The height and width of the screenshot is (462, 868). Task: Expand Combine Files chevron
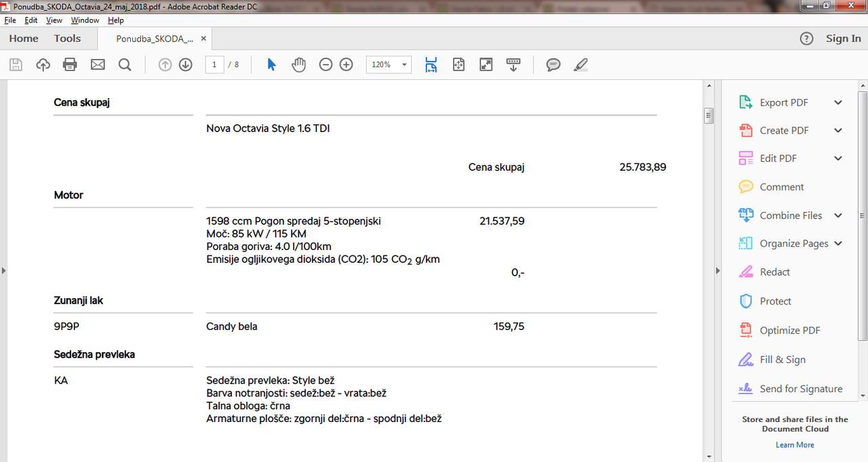point(838,215)
